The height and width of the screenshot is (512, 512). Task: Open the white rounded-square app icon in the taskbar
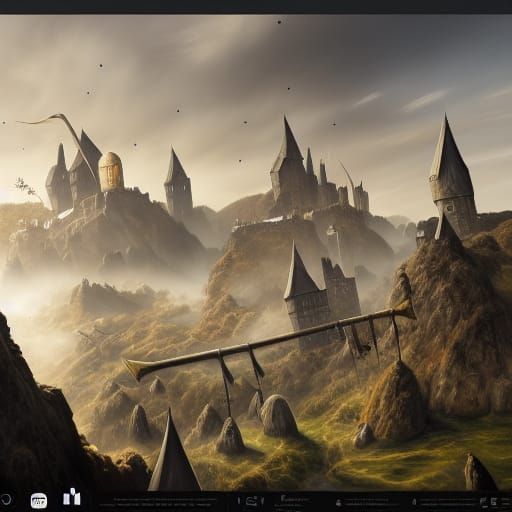[x=39, y=501]
